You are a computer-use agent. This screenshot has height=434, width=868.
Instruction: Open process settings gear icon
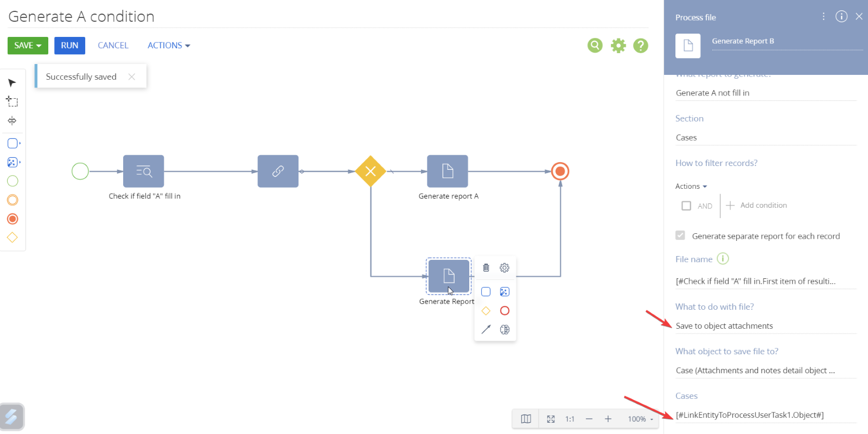[x=618, y=46]
